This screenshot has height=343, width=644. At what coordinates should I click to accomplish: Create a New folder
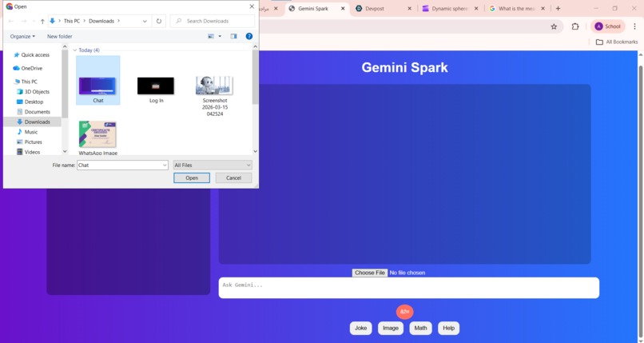click(x=60, y=36)
